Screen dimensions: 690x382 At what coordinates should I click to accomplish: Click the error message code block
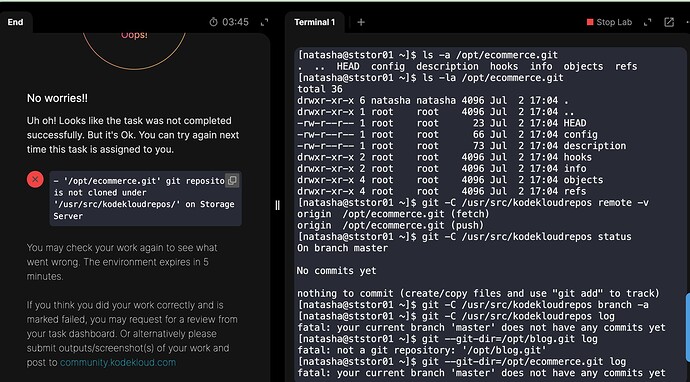point(146,198)
